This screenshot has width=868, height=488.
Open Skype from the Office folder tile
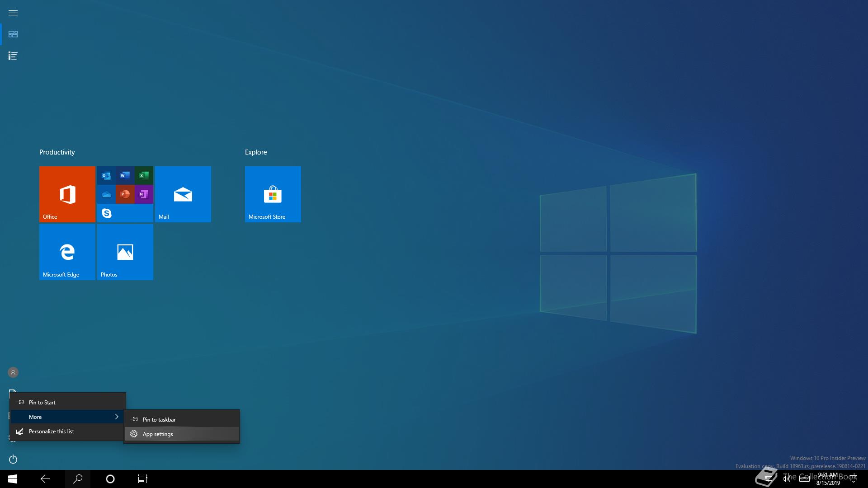pyautogui.click(x=106, y=213)
